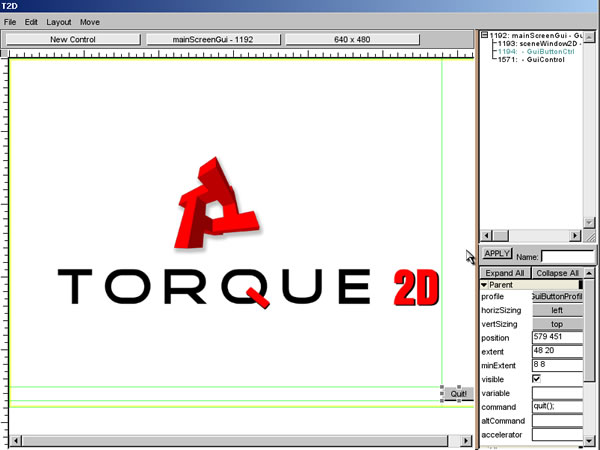Image resolution: width=600 pixels, height=450 pixels.
Task: Collapse the Parent section triangle
Action: [484, 285]
